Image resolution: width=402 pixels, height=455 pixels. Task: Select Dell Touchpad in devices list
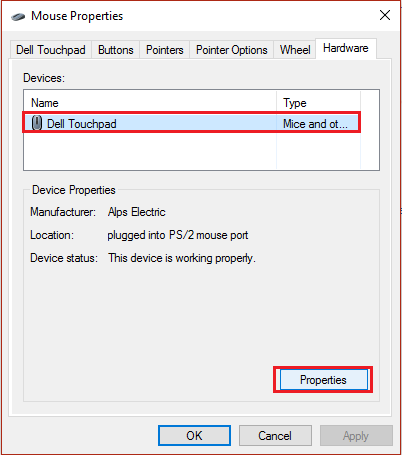click(x=192, y=123)
